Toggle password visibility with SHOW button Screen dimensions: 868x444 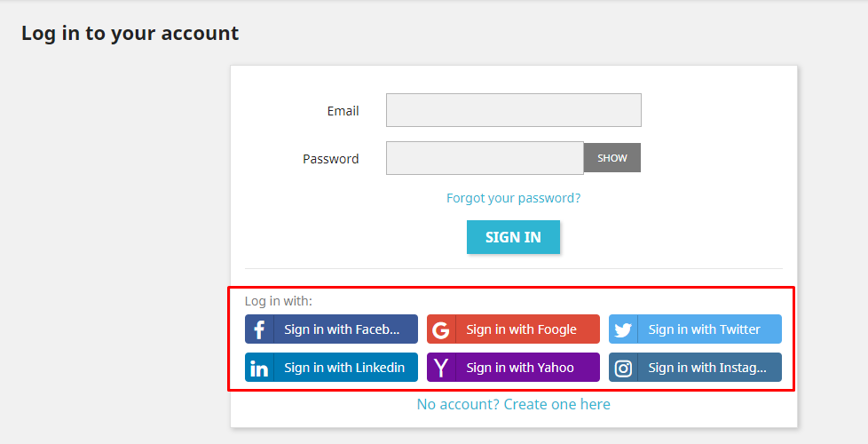coord(612,158)
